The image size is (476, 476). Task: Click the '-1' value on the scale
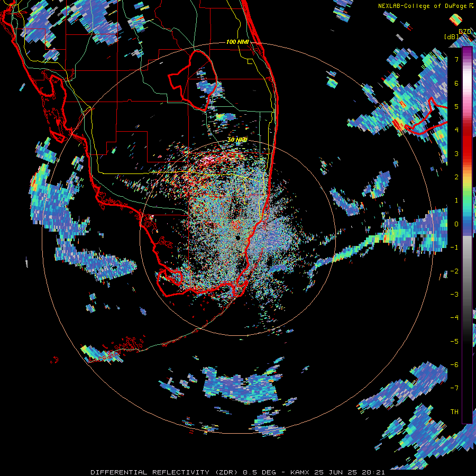coord(454,248)
